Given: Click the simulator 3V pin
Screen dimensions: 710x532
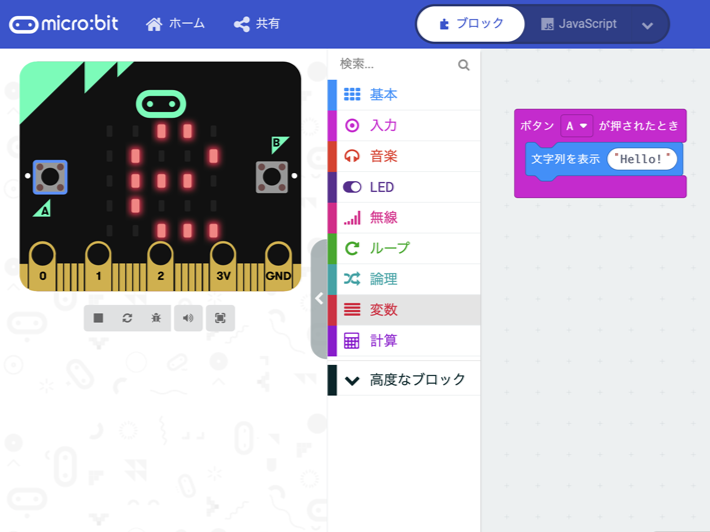Looking at the screenshot, I should point(223,266).
